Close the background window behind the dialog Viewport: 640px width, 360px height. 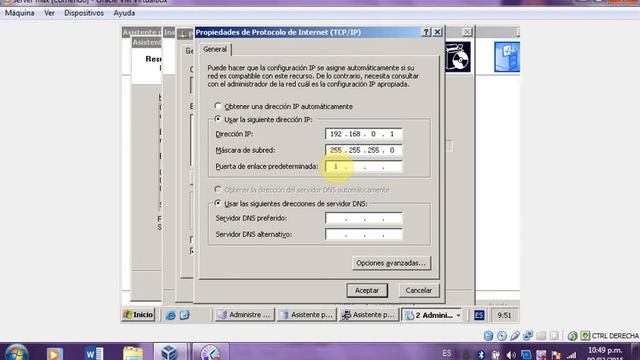pos(467,32)
